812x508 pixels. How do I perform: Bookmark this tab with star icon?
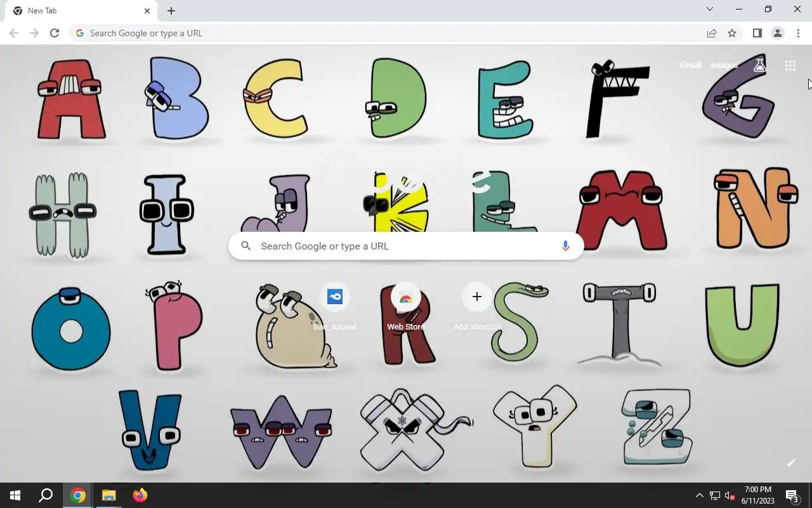[x=732, y=33]
